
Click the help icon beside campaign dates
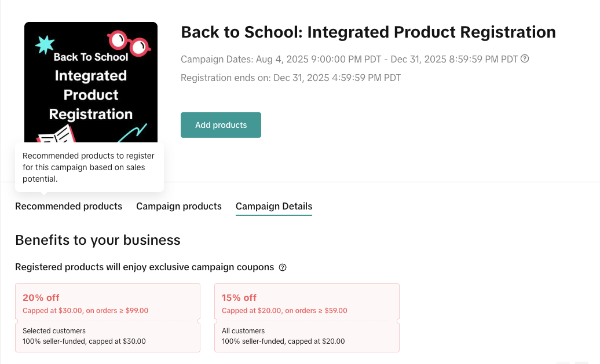pyautogui.click(x=525, y=58)
